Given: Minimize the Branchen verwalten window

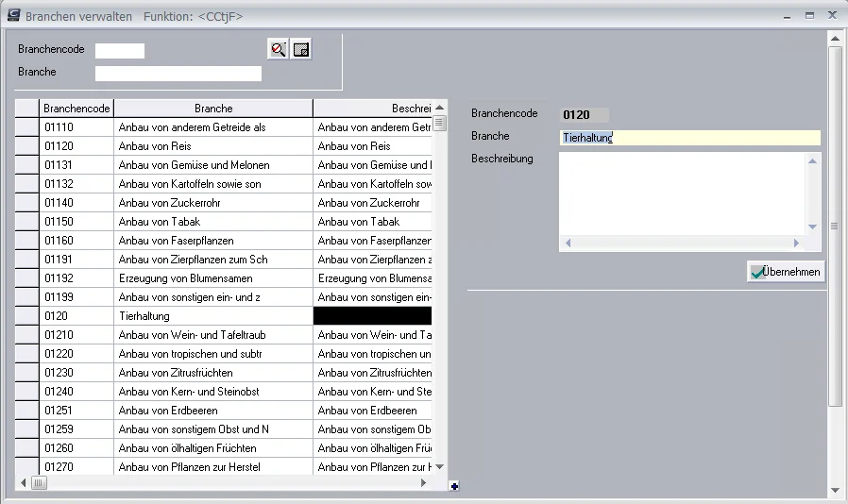Looking at the screenshot, I should [x=787, y=16].
